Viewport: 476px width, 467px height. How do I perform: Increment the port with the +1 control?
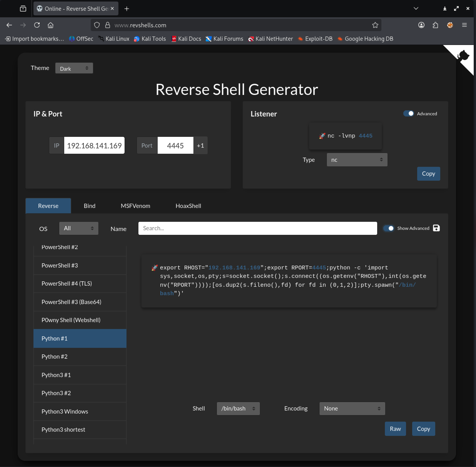pyautogui.click(x=201, y=145)
